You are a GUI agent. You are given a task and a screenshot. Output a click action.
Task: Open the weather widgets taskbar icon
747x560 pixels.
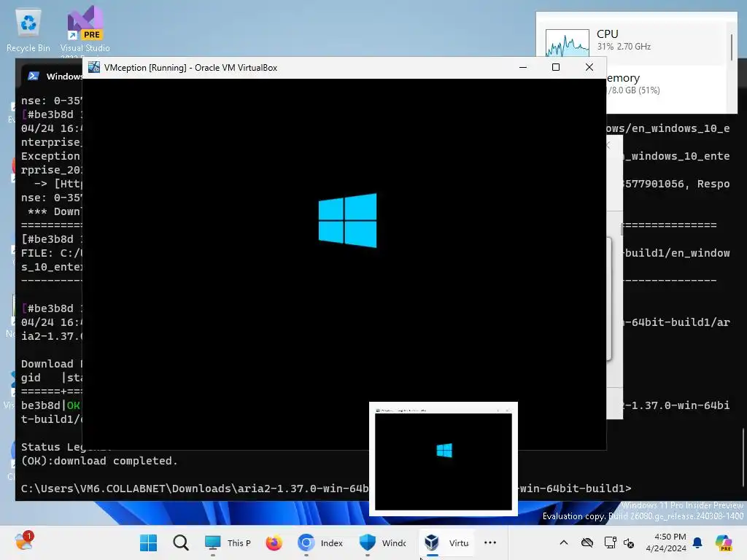(x=23, y=542)
